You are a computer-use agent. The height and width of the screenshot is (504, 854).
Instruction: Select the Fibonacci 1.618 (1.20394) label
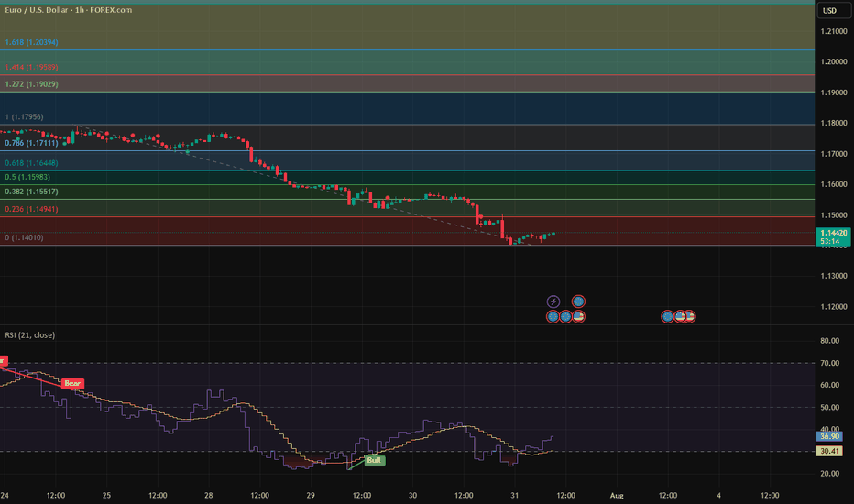click(31, 42)
